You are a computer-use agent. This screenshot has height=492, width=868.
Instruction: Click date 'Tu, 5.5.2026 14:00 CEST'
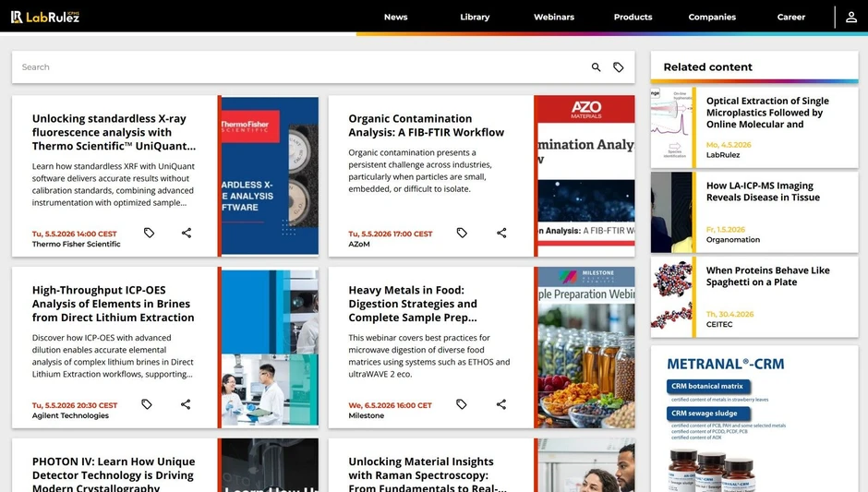click(x=74, y=234)
